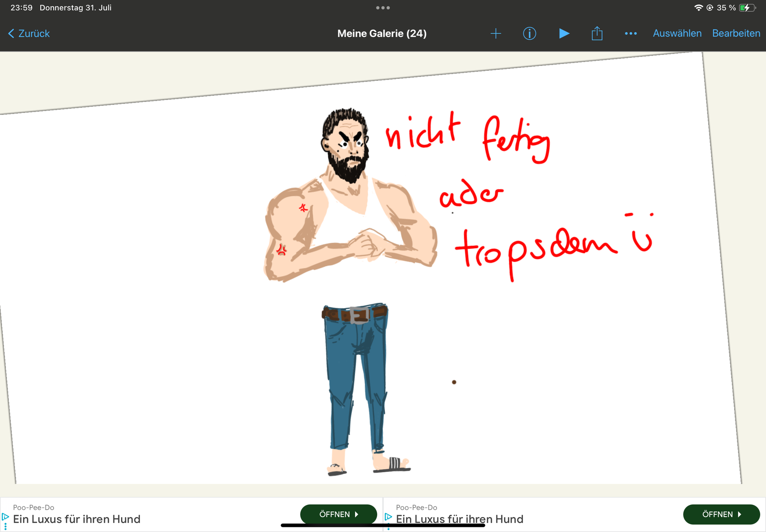Tap Bearbeiten to edit drawing
The height and width of the screenshot is (532, 766).
pyautogui.click(x=736, y=34)
